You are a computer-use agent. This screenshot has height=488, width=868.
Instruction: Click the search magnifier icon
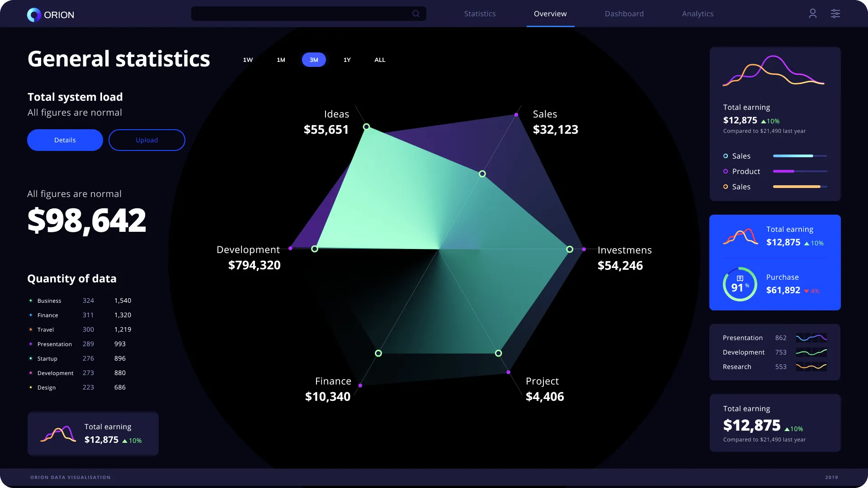click(x=416, y=14)
